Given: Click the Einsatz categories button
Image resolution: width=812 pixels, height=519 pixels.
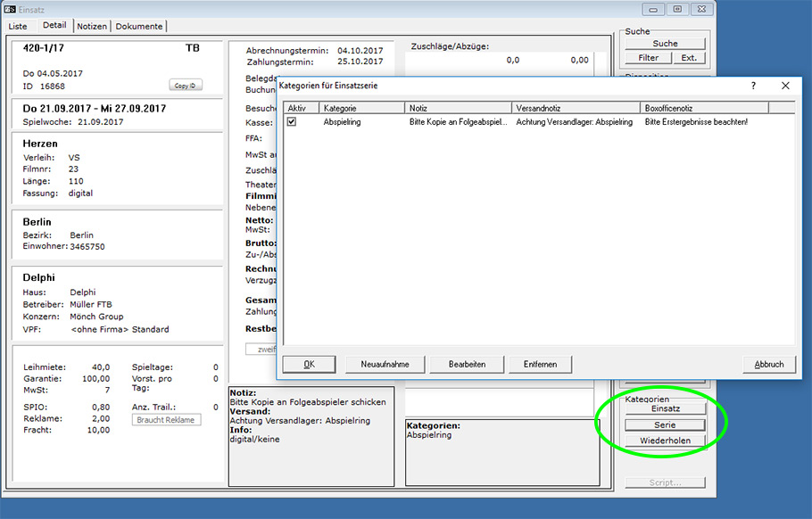Looking at the screenshot, I should [x=665, y=408].
